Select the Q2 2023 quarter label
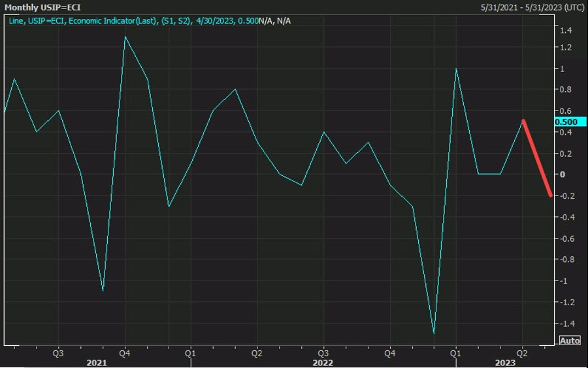This screenshot has height=368, width=588. tap(522, 354)
